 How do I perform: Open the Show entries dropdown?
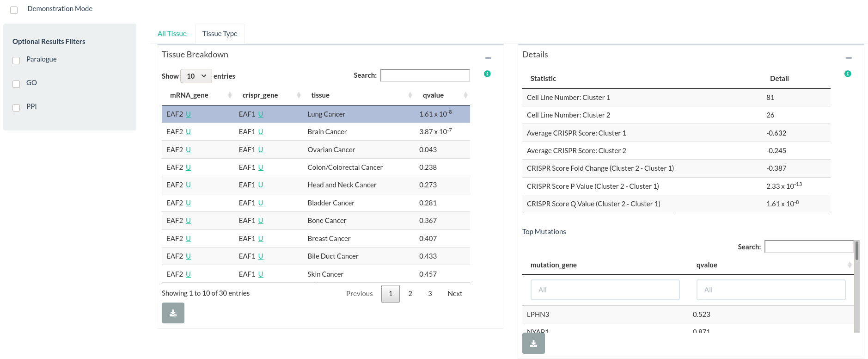[x=196, y=76]
